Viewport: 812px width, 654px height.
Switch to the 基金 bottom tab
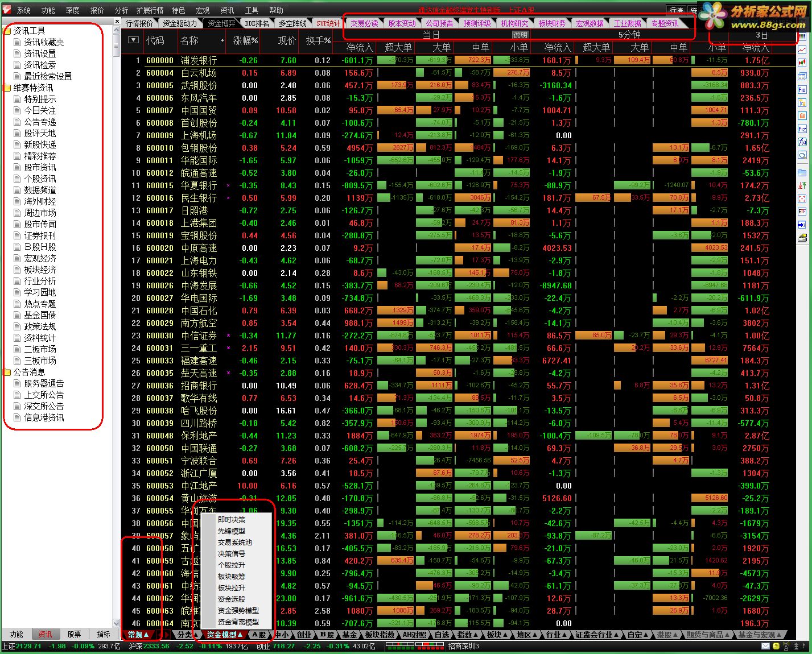pos(349,635)
